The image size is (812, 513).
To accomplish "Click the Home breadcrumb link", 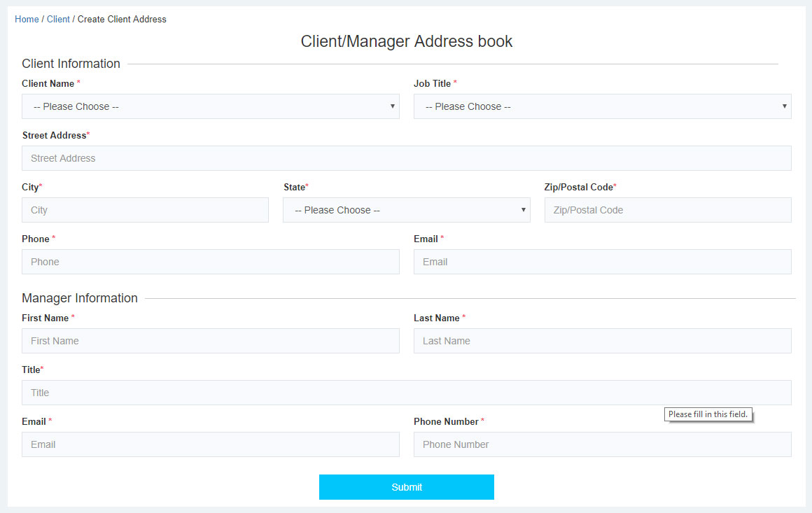I will point(27,20).
